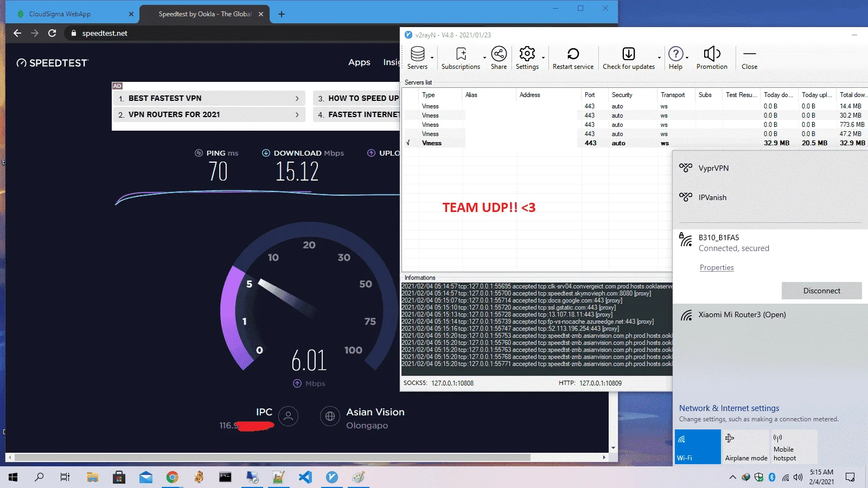Select the Vmess row with 773.6 MB total

click(x=635, y=125)
